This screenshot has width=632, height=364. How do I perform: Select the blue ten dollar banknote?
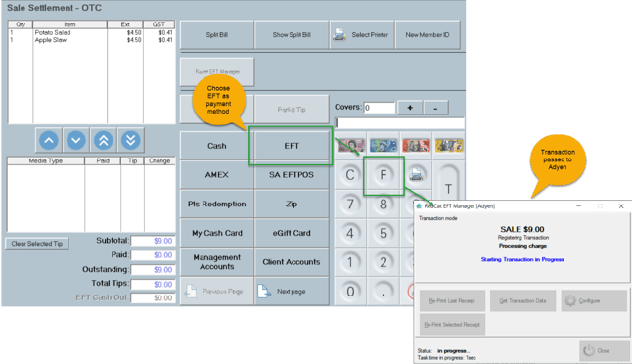[x=384, y=145]
